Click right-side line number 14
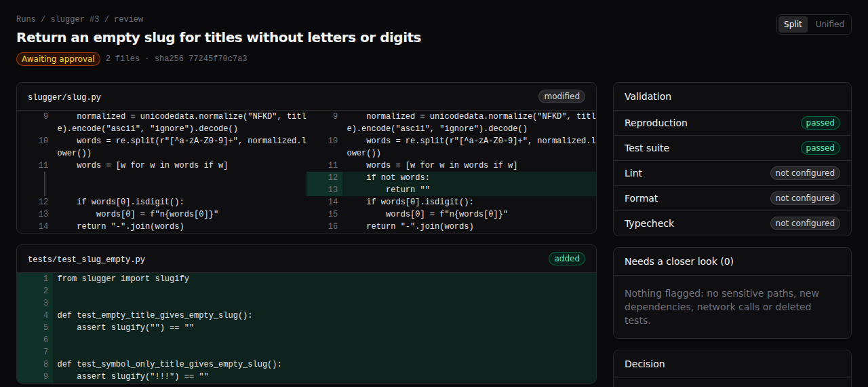This screenshot has width=868, height=387. pyautogui.click(x=332, y=202)
